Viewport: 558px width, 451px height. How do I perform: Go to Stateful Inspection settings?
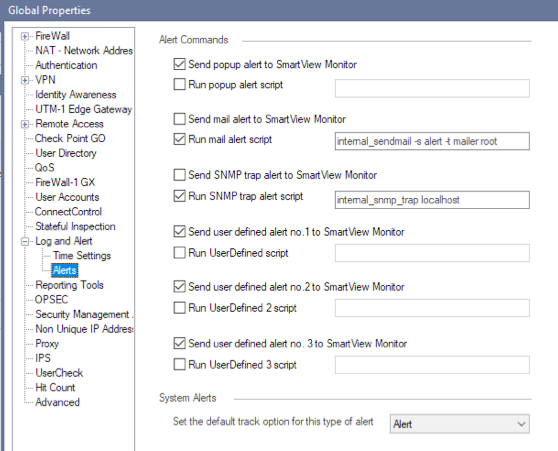75,226
